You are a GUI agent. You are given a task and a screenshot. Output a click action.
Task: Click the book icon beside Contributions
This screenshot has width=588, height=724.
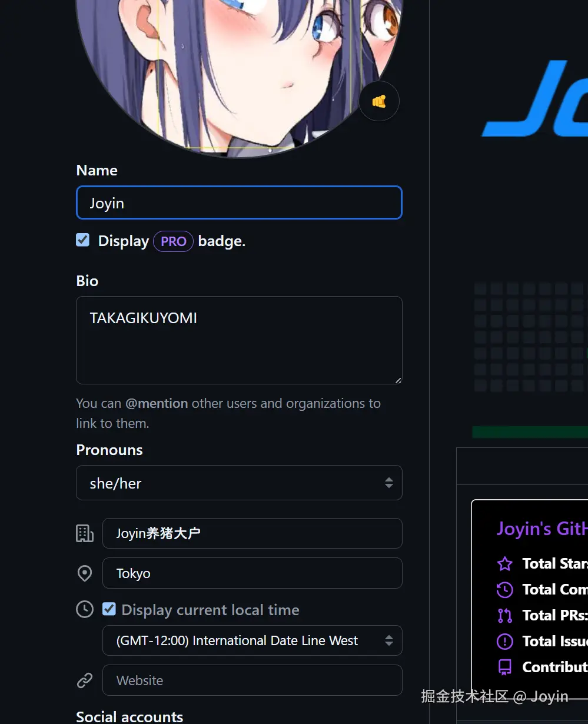coord(504,667)
